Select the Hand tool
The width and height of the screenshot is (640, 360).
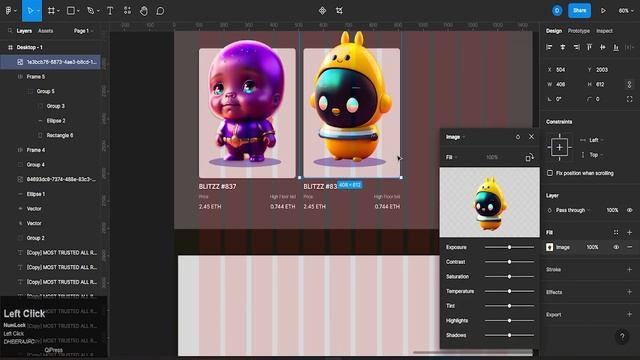(x=144, y=11)
